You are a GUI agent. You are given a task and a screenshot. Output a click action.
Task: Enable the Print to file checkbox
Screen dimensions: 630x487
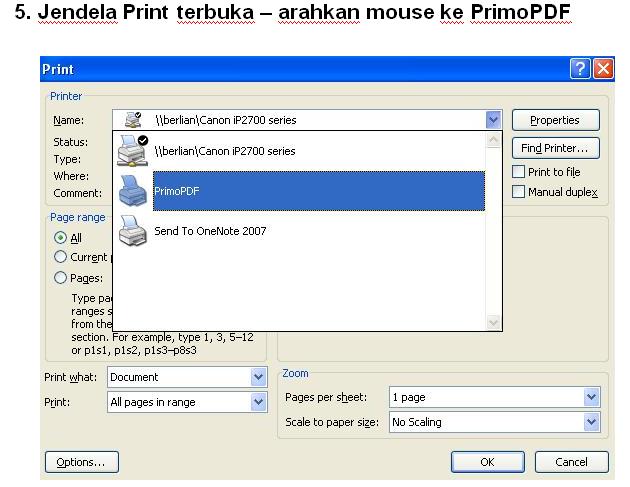point(518,172)
